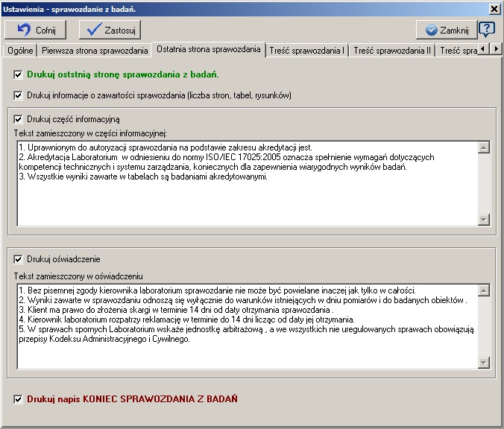Switch to the Ogólne tab

tap(20, 51)
